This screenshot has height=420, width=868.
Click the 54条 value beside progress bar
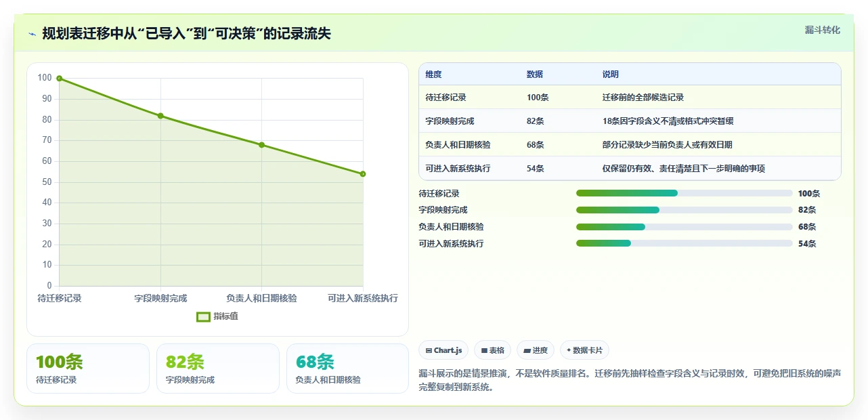pyautogui.click(x=807, y=244)
